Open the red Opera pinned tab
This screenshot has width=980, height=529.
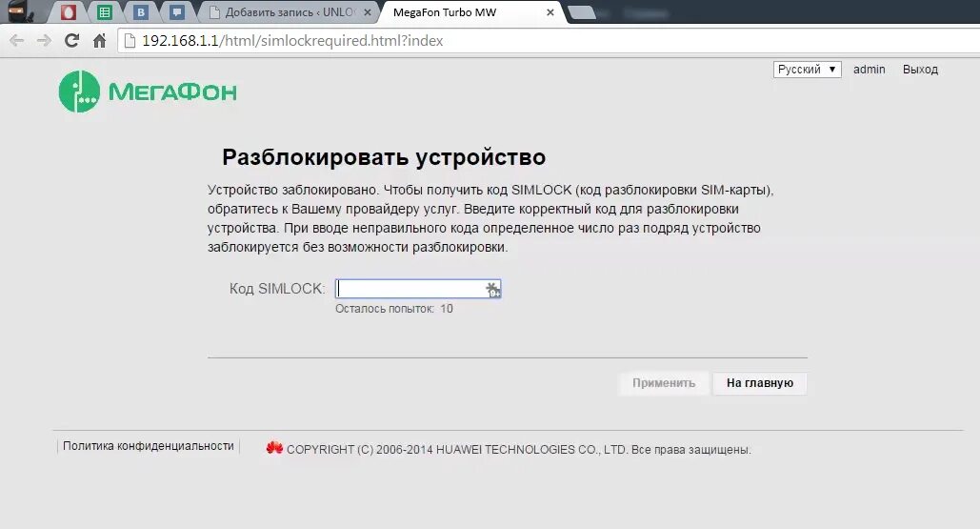[69, 11]
